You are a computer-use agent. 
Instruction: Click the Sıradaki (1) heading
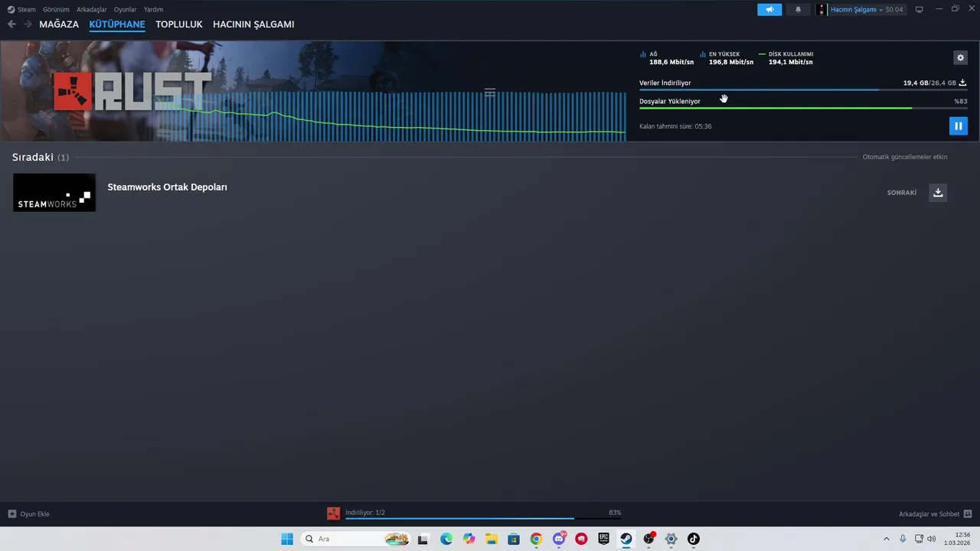tap(41, 157)
